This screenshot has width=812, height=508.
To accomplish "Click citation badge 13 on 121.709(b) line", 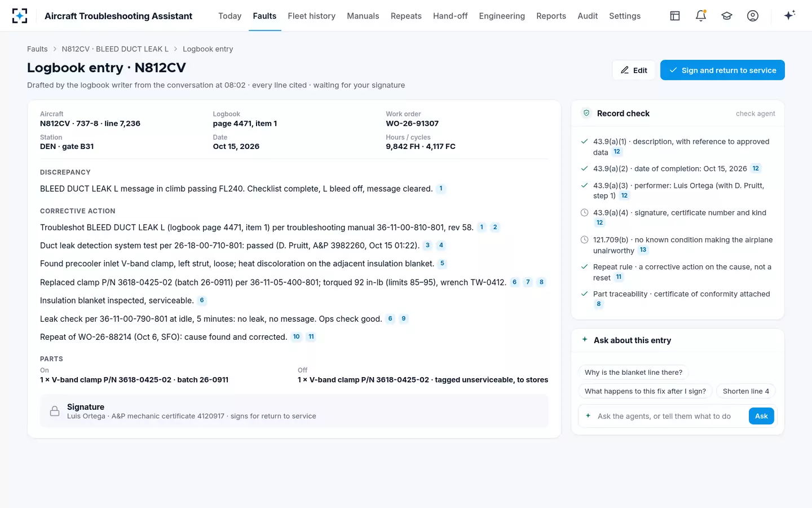I will (643, 250).
